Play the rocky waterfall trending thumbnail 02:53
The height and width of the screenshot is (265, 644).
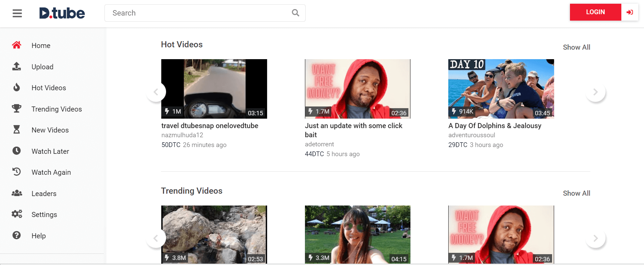click(x=214, y=235)
